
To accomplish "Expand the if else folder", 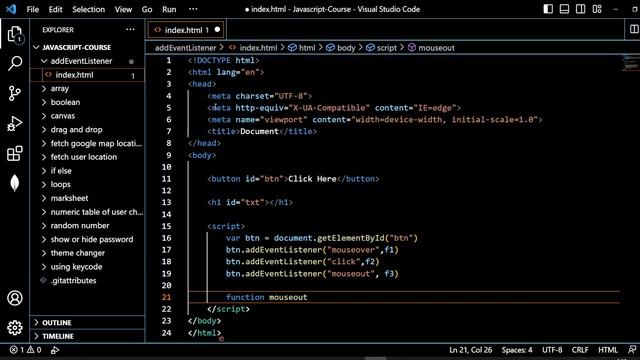I will pos(87,171).
